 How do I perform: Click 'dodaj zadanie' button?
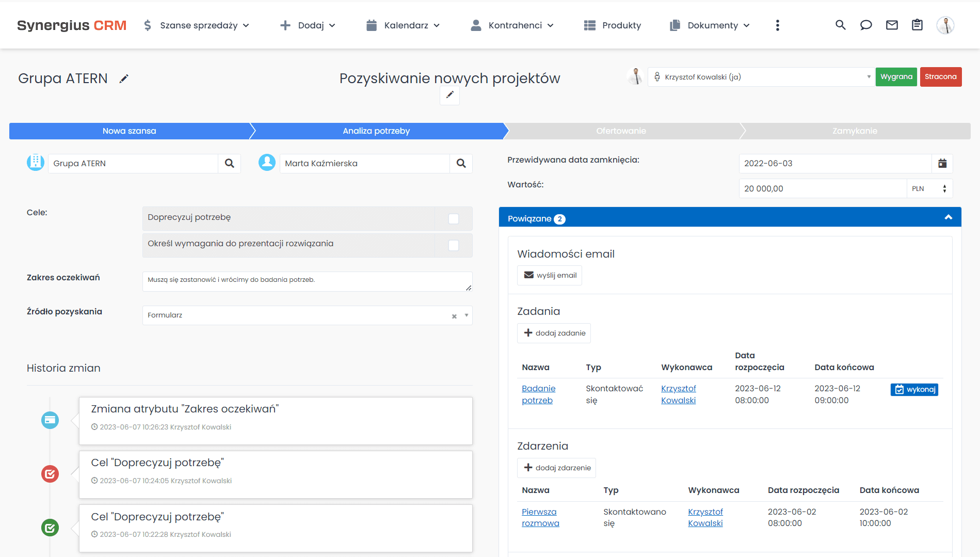(x=554, y=333)
